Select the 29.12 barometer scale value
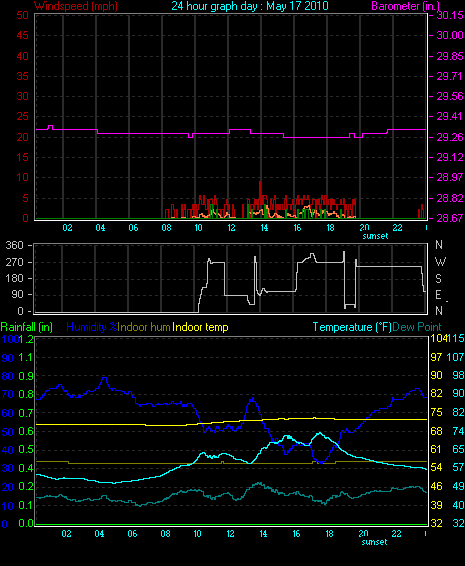Image resolution: width=465 pixels, height=566 pixels. pos(450,157)
